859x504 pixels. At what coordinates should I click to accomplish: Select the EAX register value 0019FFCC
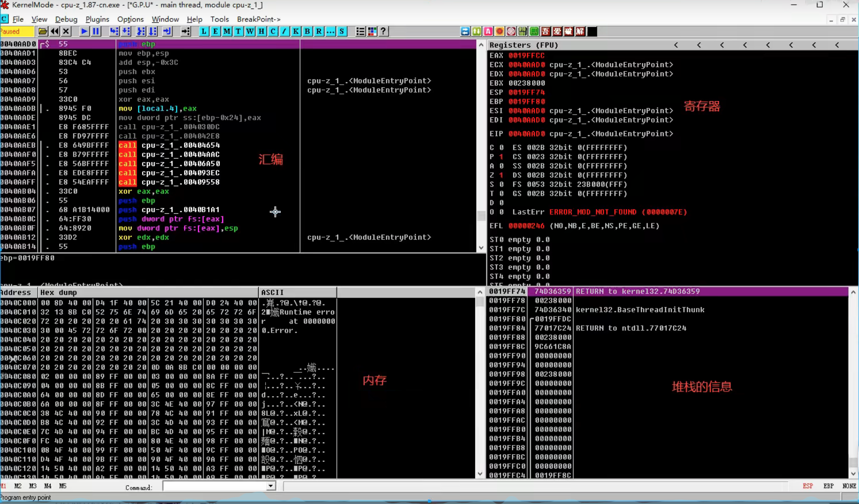click(526, 56)
